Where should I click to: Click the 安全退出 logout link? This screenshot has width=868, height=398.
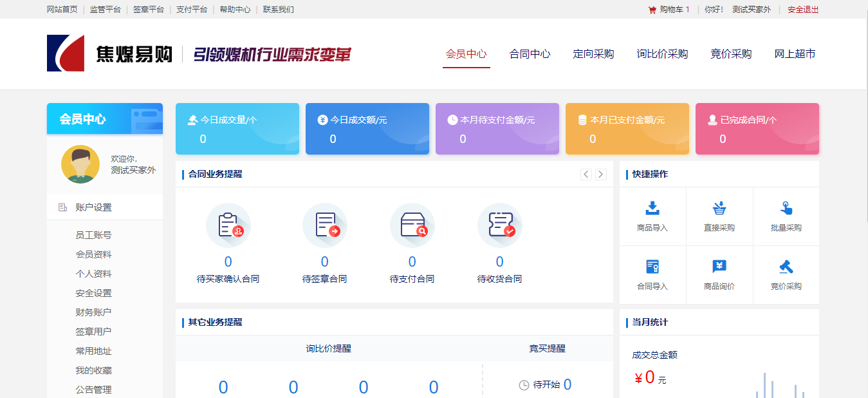point(803,10)
